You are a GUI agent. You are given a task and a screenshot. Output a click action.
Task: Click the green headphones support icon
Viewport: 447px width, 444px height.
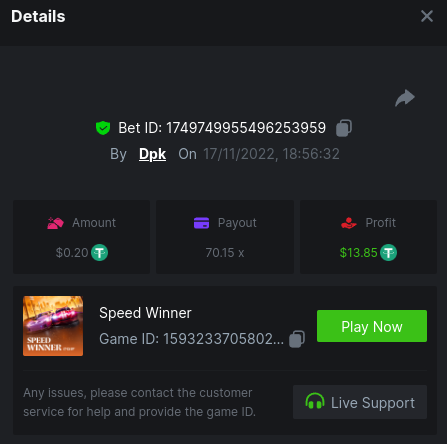click(315, 401)
